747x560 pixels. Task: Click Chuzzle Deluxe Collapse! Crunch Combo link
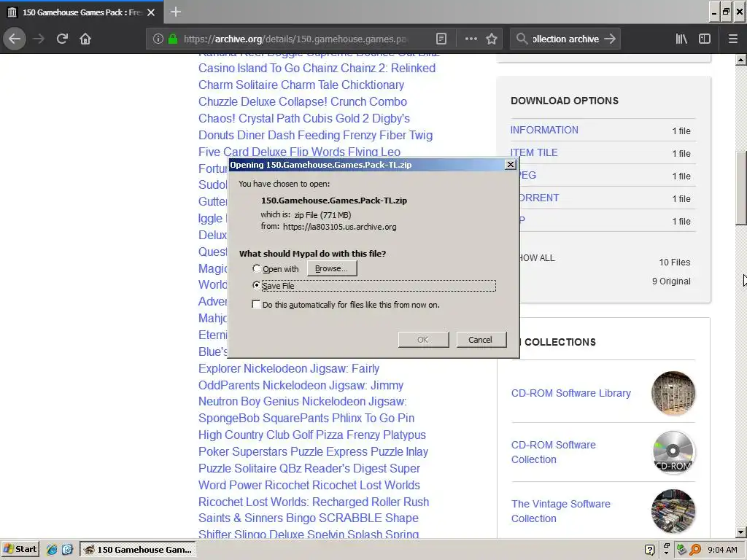303,101
